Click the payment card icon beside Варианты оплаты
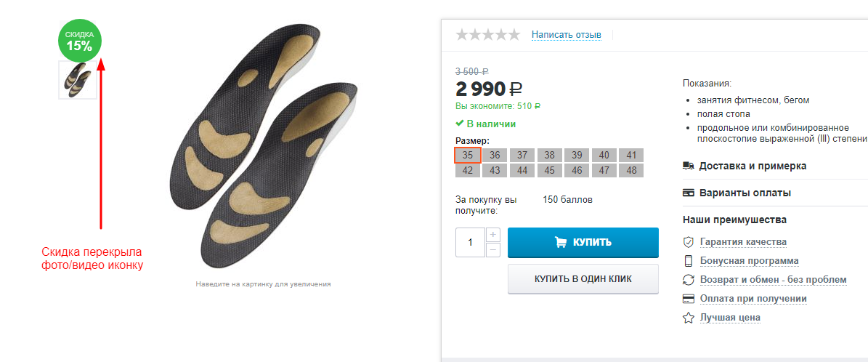Image resolution: width=868 pixels, height=362 pixels. [689, 193]
